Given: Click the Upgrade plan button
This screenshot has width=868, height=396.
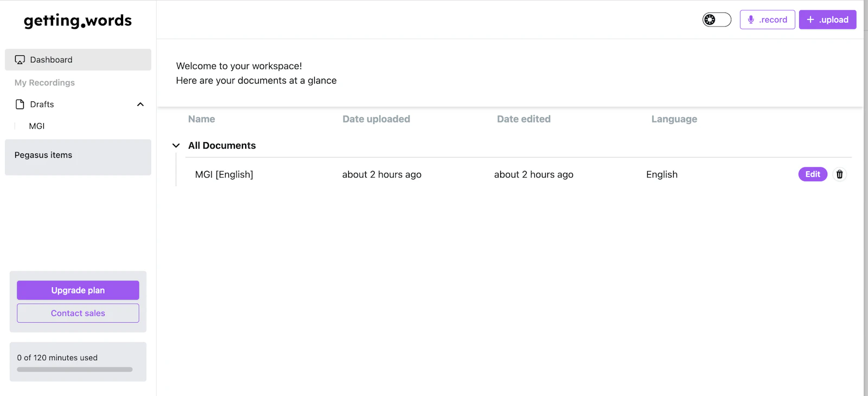Looking at the screenshot, I should click(x=78, y=290).
